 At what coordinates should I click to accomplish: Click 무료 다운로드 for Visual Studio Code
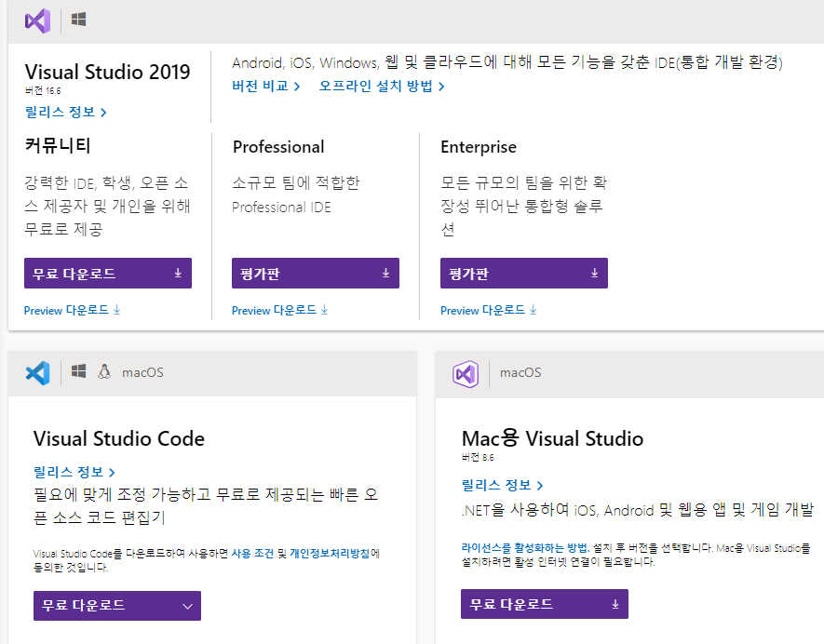117,606
